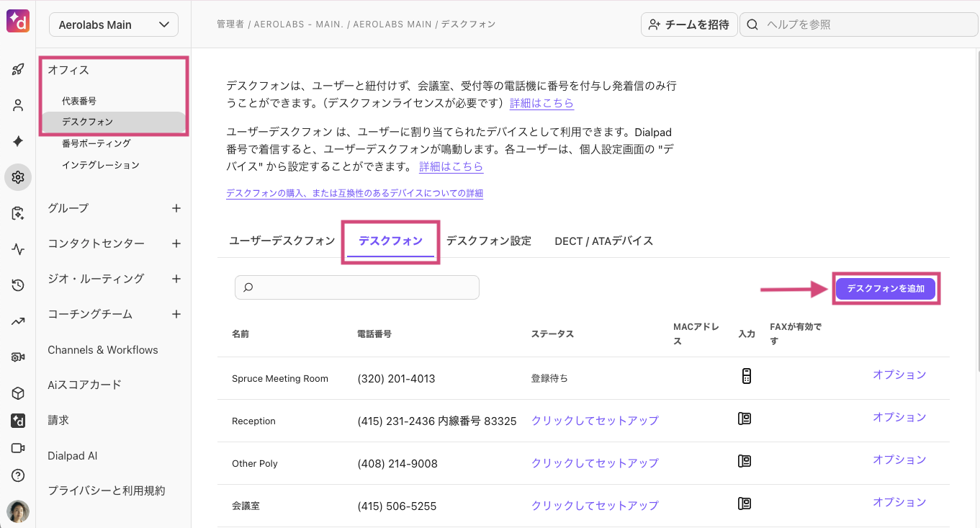The height and width of the screenshot is (528, 980).
Task: Click the help question mark icon
Action: tap(18, 475)
